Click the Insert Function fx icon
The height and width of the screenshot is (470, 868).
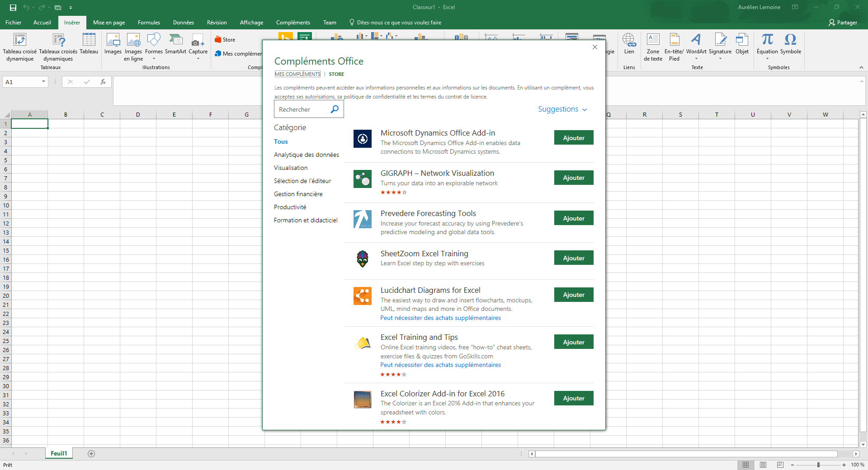103,82
